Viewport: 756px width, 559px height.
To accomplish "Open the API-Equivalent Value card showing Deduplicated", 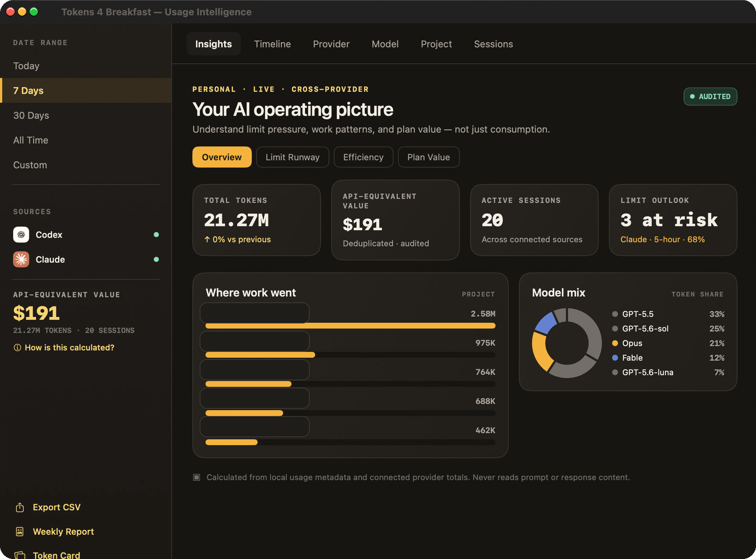I will (396, 220).
